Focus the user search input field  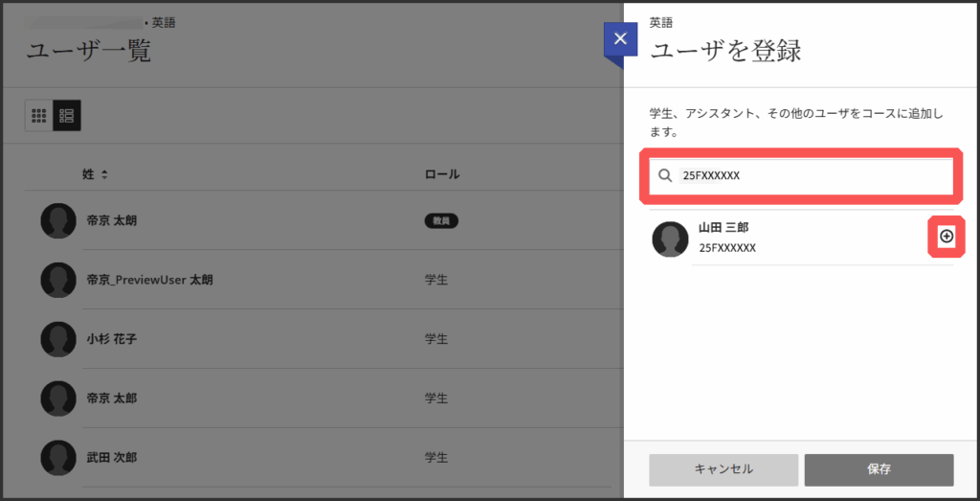click(x=813, y=175)
